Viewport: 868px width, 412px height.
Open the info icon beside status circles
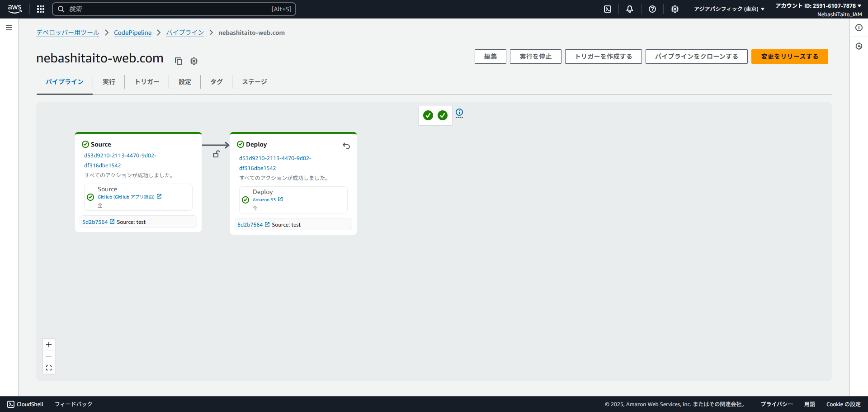(x=459, y=112)
